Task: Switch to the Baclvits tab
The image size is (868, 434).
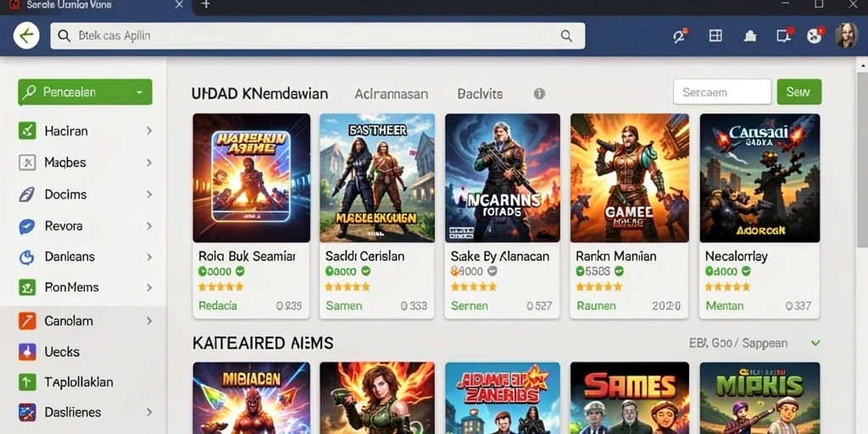Action: click(480, 93)
